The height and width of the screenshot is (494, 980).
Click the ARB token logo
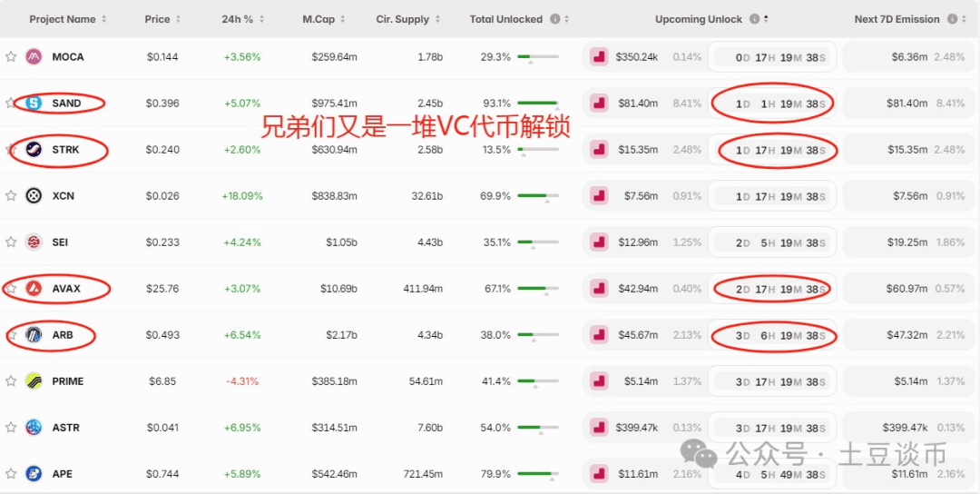[34, 334]
